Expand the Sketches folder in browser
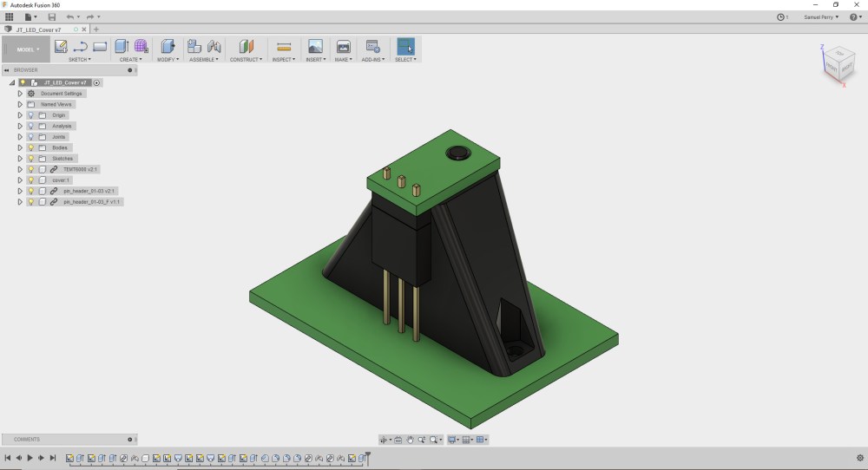 [20, 159]
